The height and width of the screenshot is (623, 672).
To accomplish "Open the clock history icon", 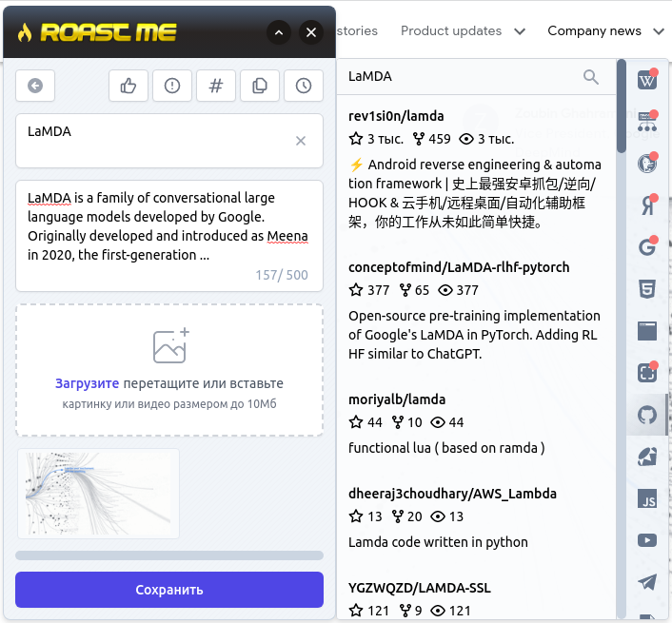I will pos(304,86).
